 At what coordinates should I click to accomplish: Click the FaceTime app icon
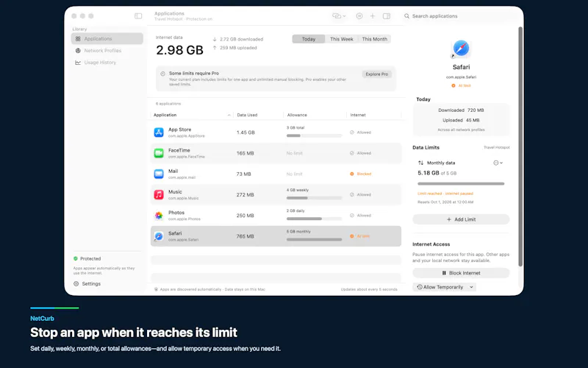point(159,153)
